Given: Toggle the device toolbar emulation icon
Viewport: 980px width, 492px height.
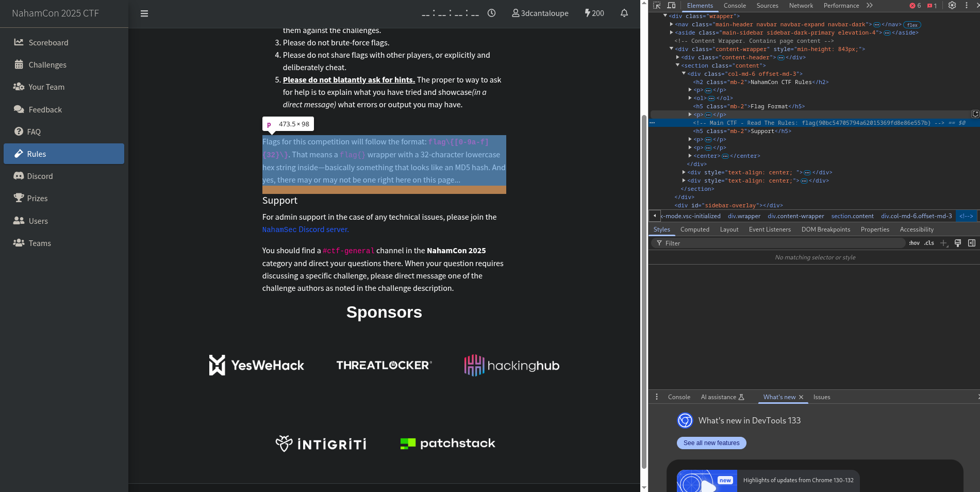Looking at the screenshot, I should [x=671, y=6].
